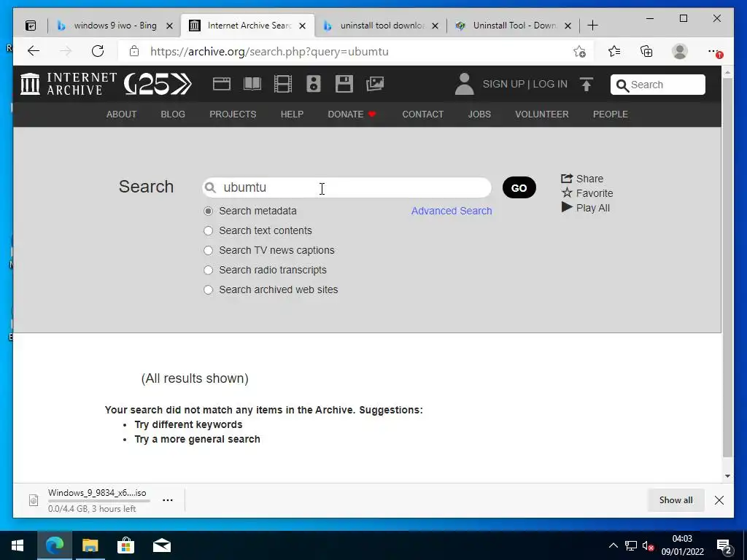Open the BLOG menu item

173,114
